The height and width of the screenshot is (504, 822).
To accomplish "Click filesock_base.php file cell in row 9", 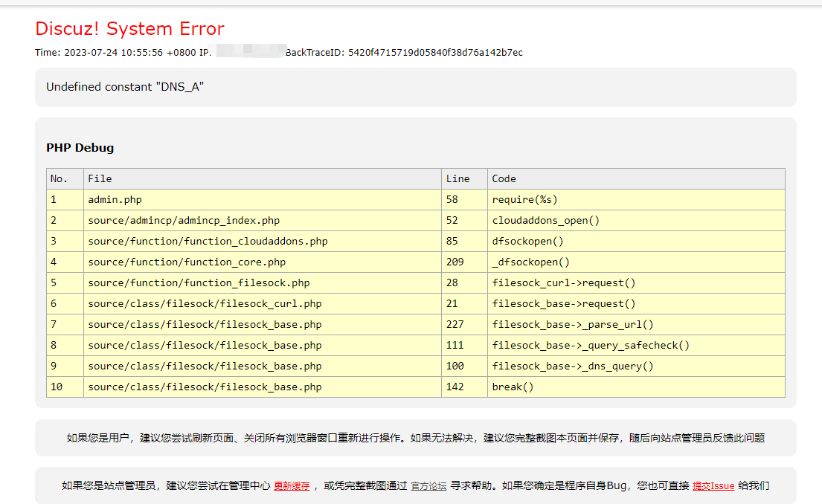I will coord(263,366).
